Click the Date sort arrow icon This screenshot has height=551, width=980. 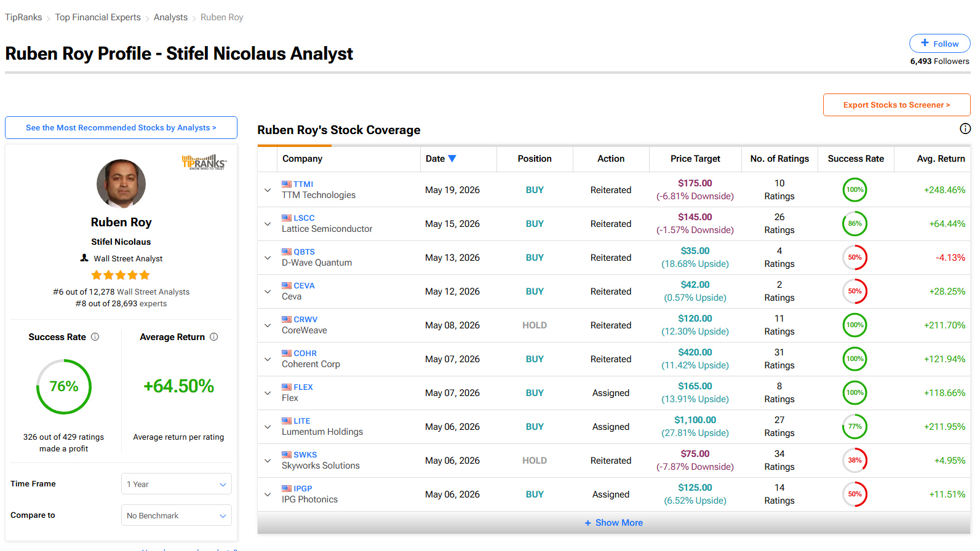[x=452, y=159]
